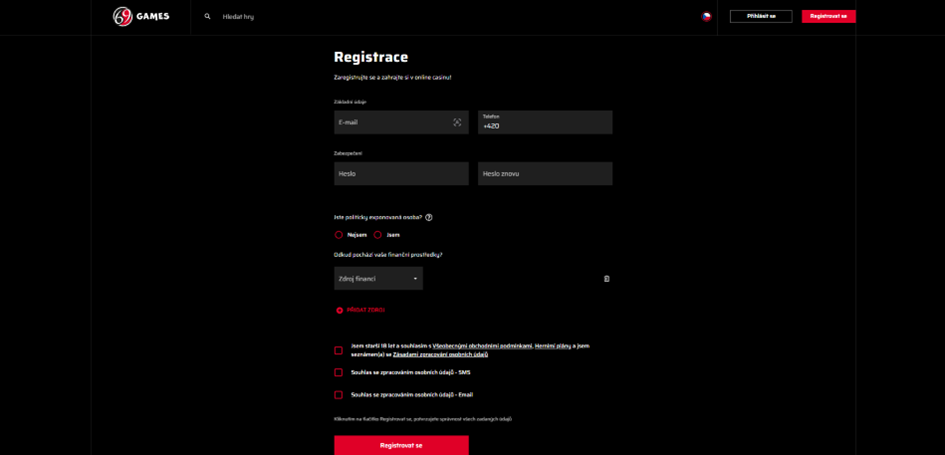Submit the form with the large Registrovat se button
Image resolution: width=945 pixels, height=455 pixels.
coord(401,445)
